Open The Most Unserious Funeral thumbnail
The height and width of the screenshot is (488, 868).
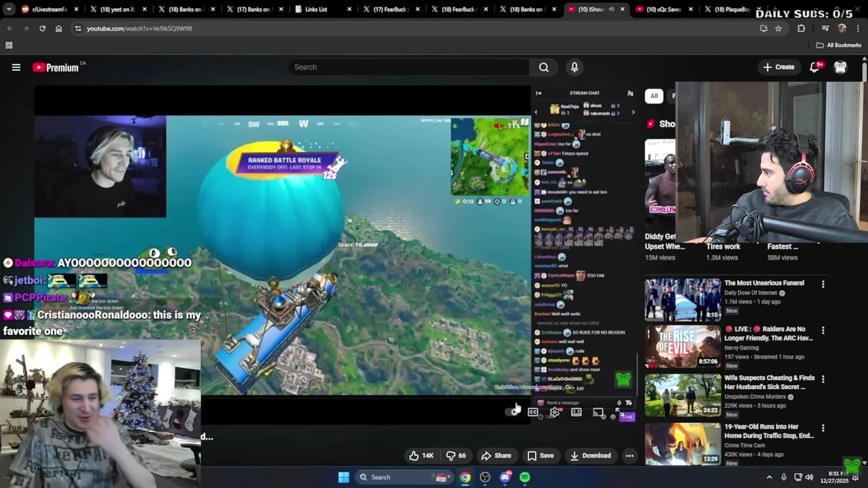[x=683, y=299]
